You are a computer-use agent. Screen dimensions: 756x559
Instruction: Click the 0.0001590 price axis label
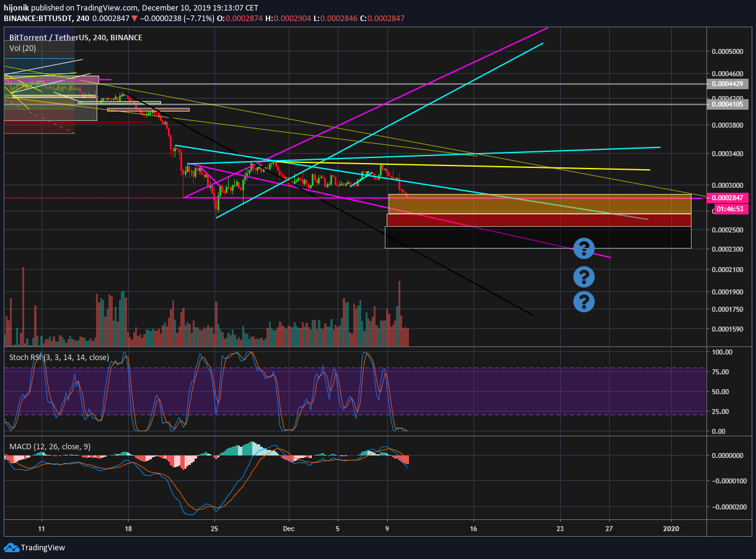[727, 329]
